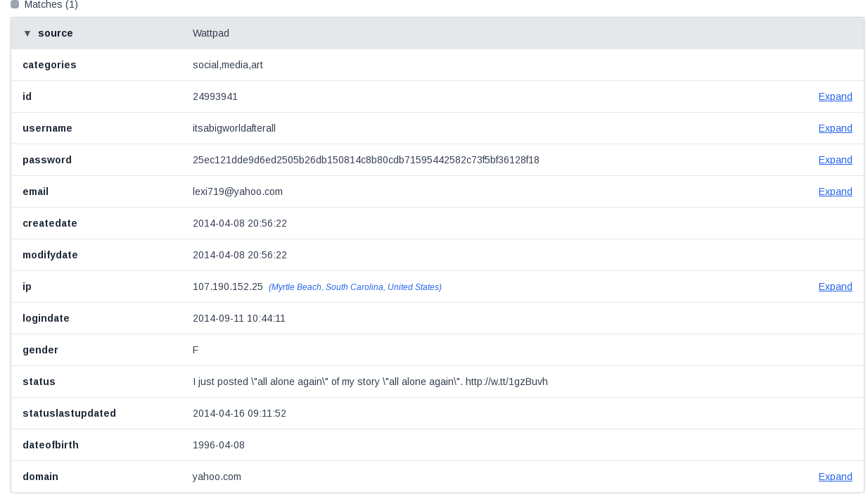Expand the password hash row
The image size is (868, 504).
835,160
